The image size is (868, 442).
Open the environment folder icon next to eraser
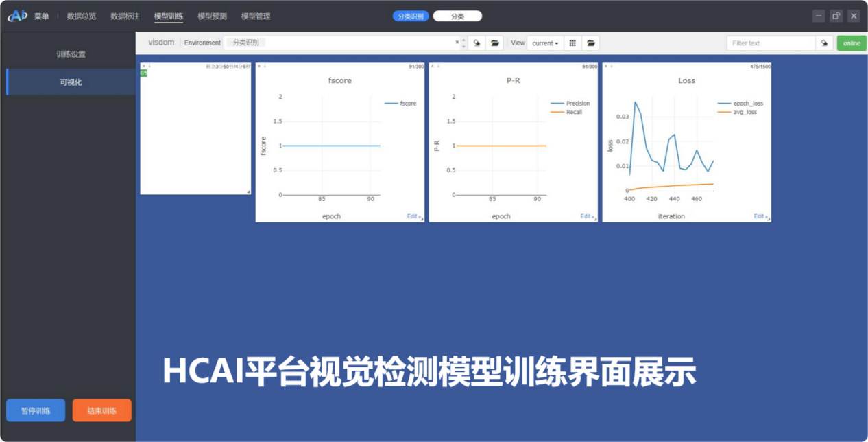(495, 43)
